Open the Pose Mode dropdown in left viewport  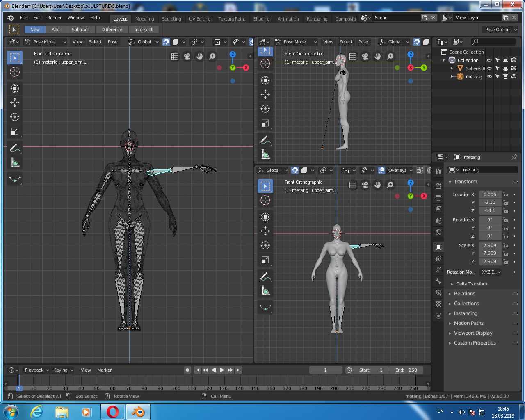[x=45, y=42]
